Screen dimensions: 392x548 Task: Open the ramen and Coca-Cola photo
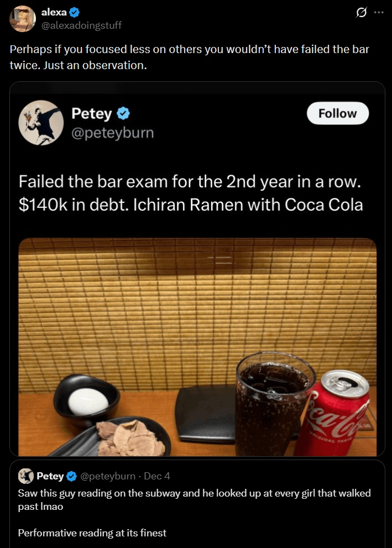(x=197, y=347)
